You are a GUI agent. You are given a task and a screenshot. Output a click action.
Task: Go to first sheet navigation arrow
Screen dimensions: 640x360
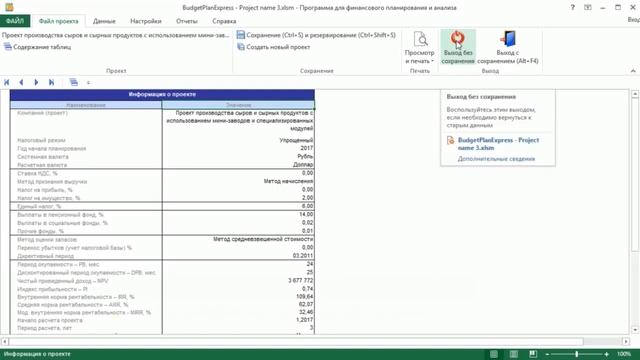click(7, 82)
